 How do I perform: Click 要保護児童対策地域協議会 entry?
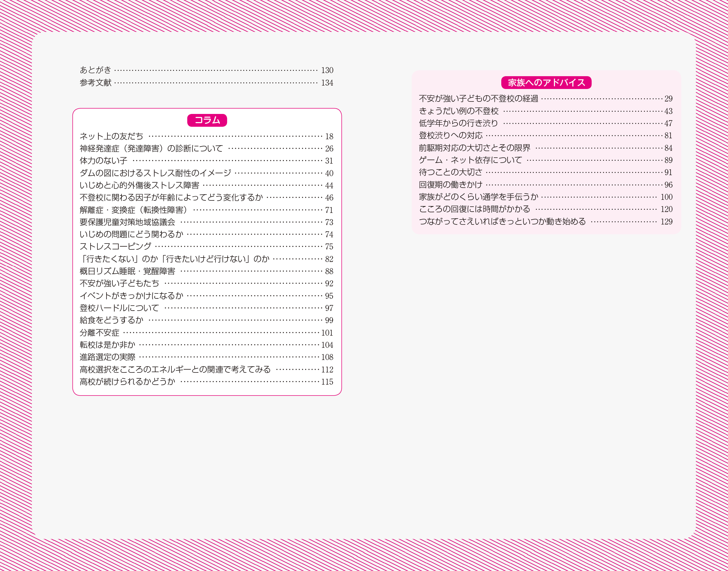[206, 222]
